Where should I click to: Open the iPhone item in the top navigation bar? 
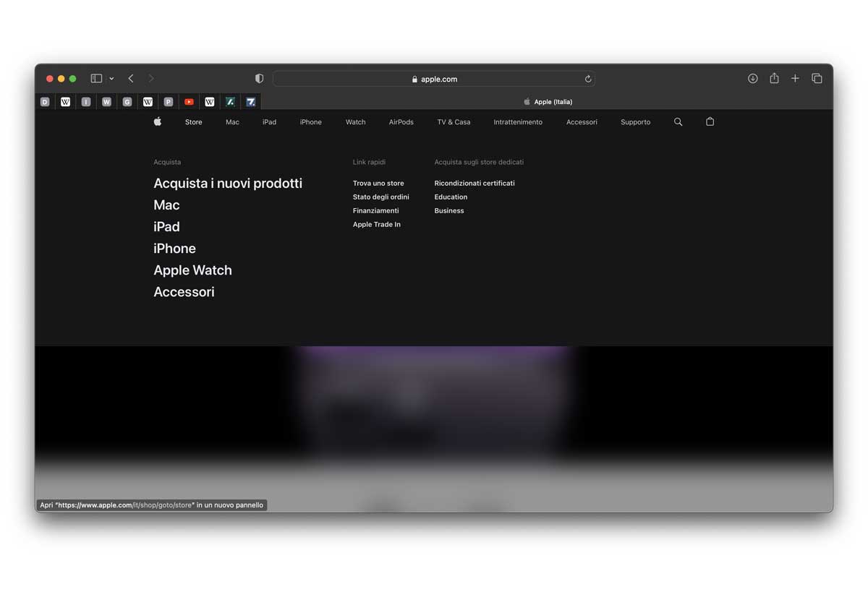click(311, 122)
